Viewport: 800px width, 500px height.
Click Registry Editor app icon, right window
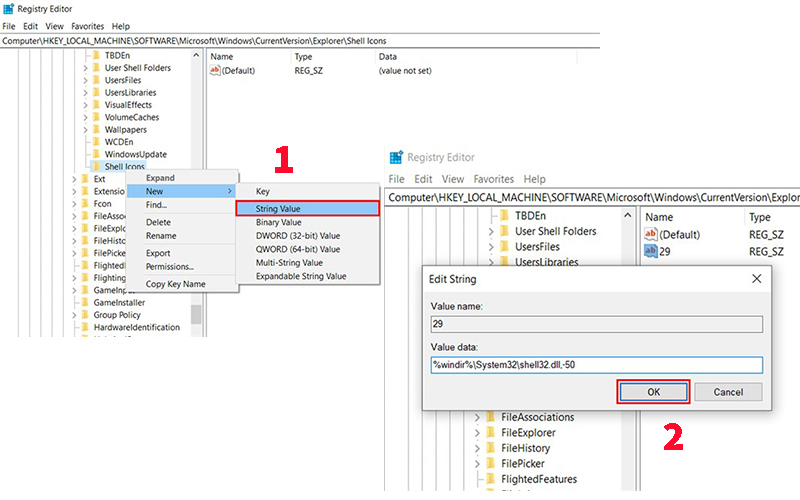396,157
